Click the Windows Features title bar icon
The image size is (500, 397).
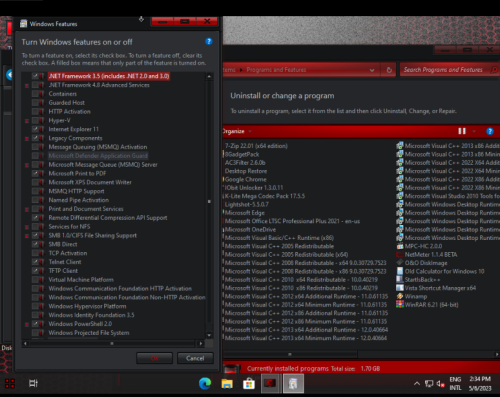23,24
